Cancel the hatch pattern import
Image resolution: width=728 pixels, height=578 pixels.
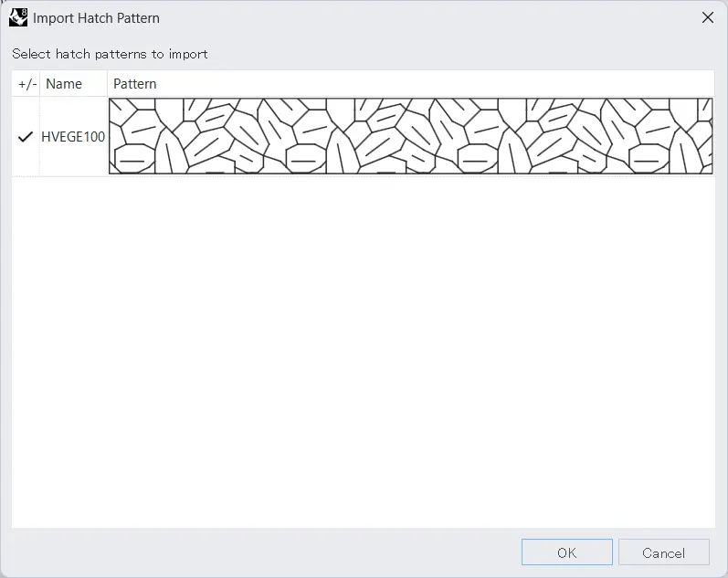[x=663, y=552]
